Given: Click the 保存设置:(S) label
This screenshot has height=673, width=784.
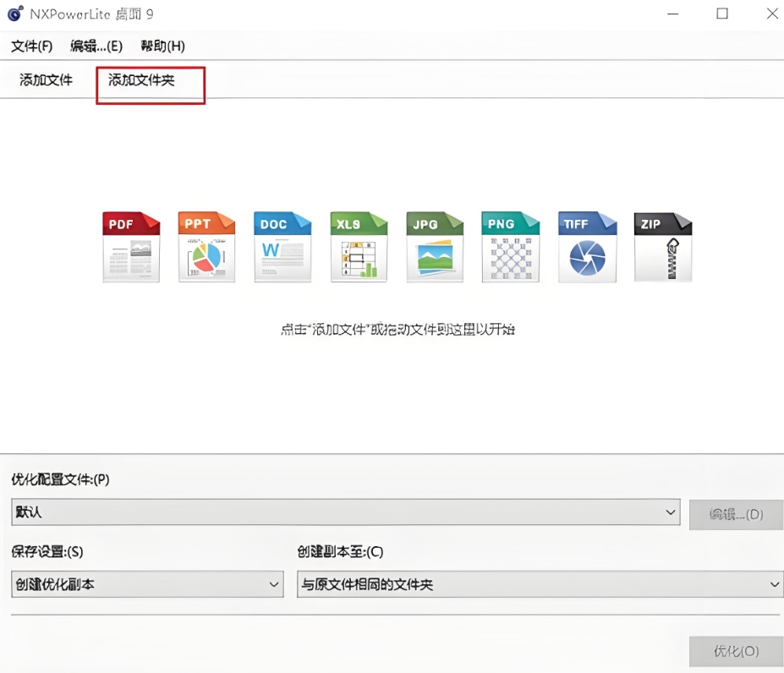Looking at the screenshot, I should (x=47, y=551).
